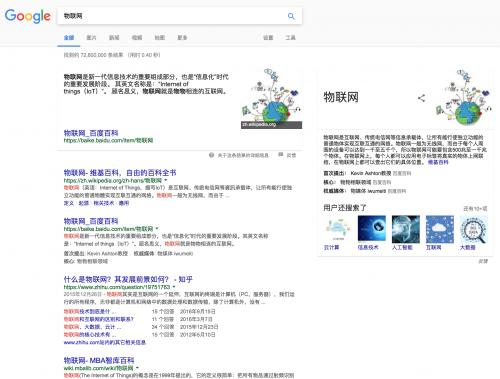Click 百度百科 source next to 物物相联领域
This screenshot has width=500, height=379.
[x=382, y=182]
